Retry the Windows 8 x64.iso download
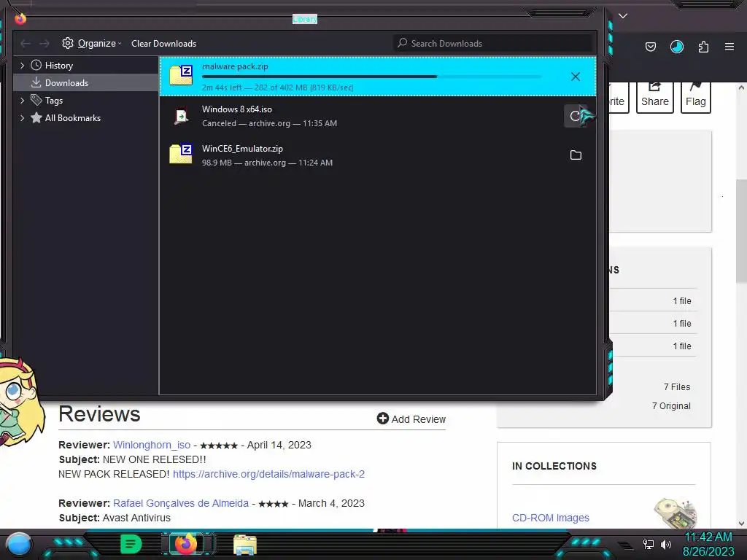Screen dimensions: 747x560 click(575, 116)
